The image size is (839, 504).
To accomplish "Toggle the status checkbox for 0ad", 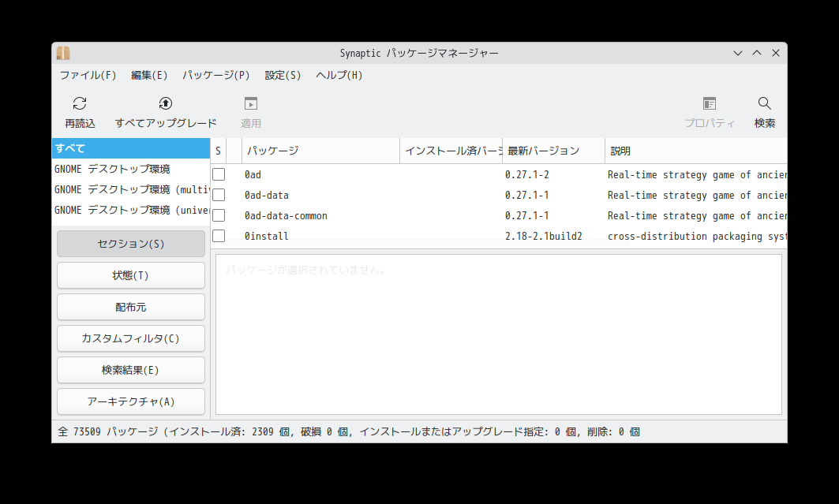I will 219,175.
